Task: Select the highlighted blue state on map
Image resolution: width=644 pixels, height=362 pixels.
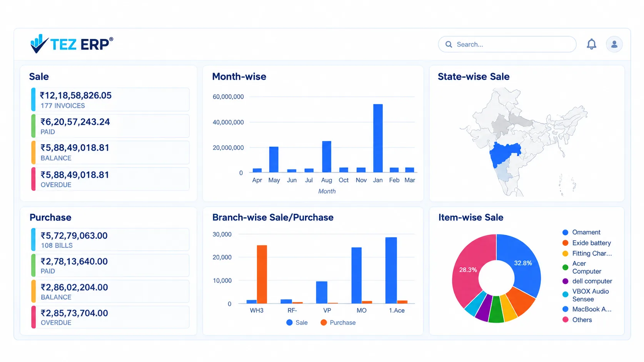Action: 504,153
